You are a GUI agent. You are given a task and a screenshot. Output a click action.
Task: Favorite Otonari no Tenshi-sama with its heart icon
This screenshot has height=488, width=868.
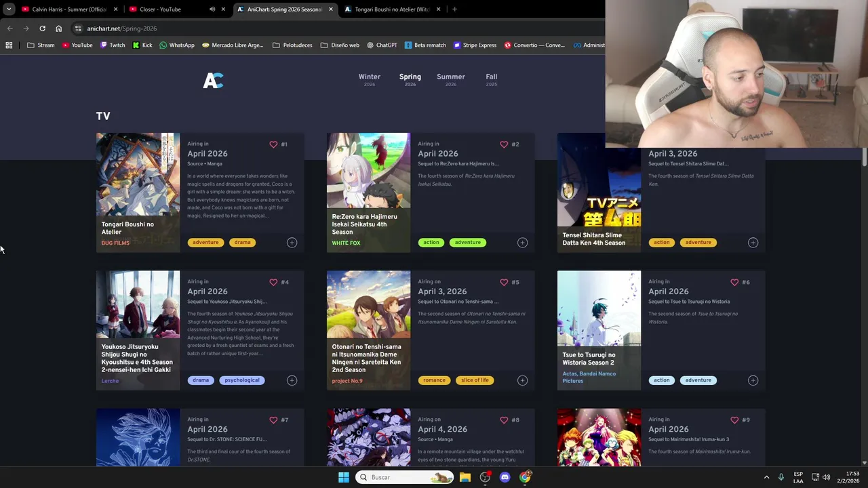pyautogui.click(x=504, y=282)
